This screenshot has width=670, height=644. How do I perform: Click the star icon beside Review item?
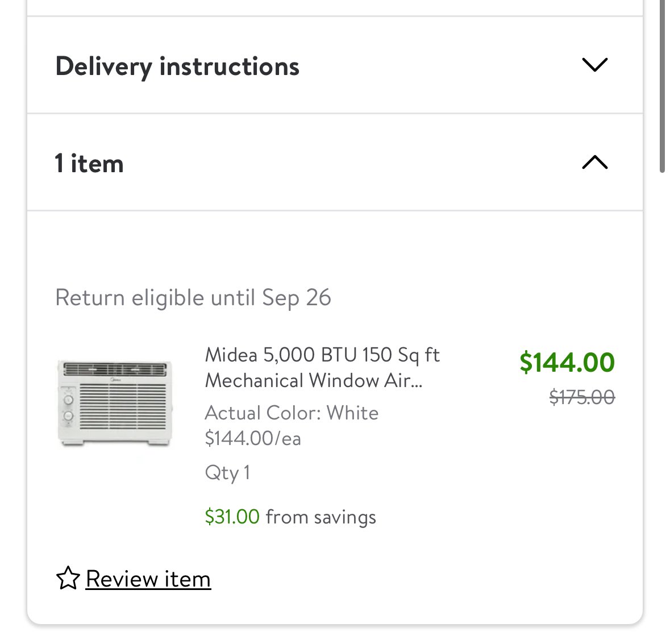pos(68,578)
